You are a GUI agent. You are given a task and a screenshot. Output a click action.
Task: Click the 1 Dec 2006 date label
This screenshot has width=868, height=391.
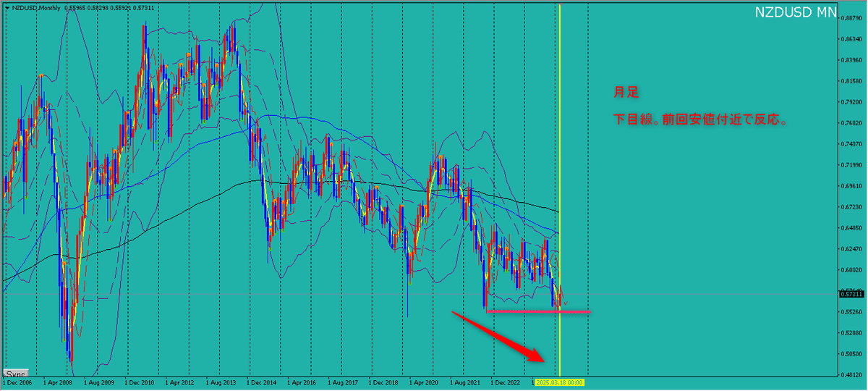point(17,382)
